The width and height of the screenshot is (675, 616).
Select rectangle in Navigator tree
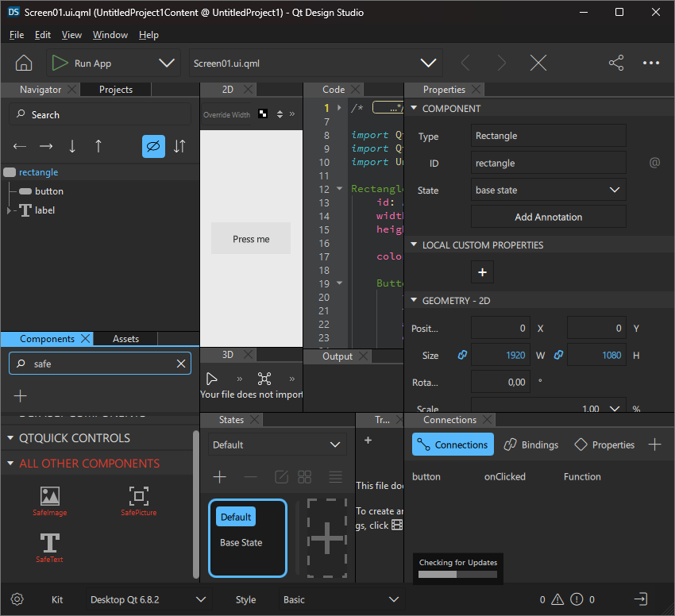[38, 172]
